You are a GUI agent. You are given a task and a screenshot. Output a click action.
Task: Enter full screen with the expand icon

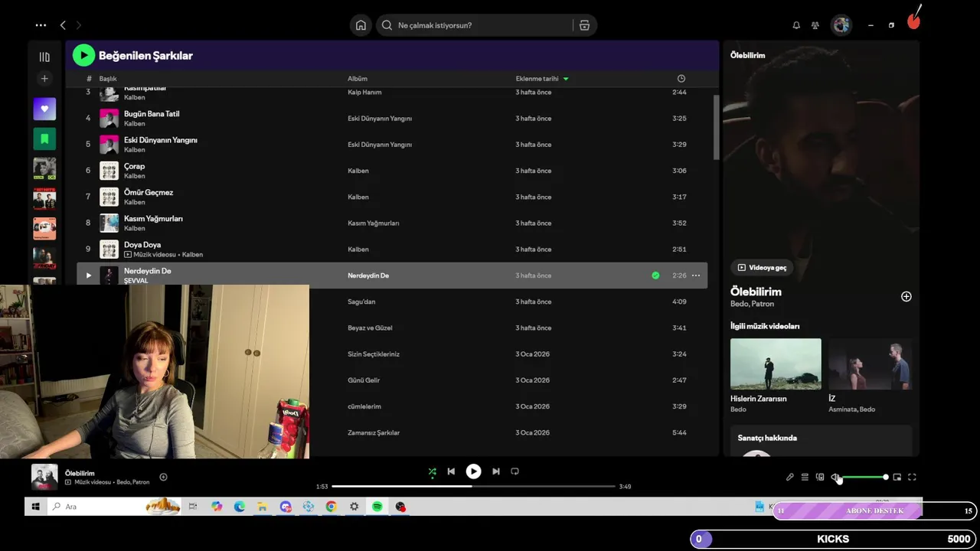[912, 477]
